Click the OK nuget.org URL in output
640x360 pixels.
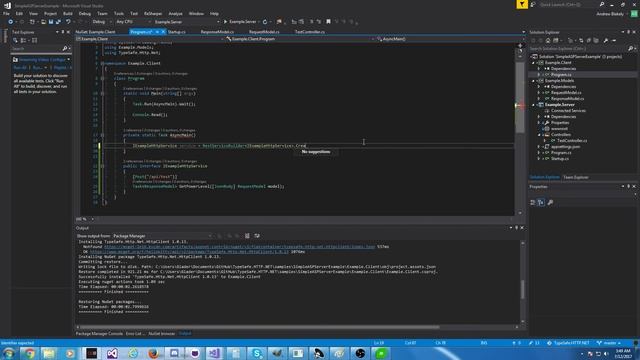189,252
